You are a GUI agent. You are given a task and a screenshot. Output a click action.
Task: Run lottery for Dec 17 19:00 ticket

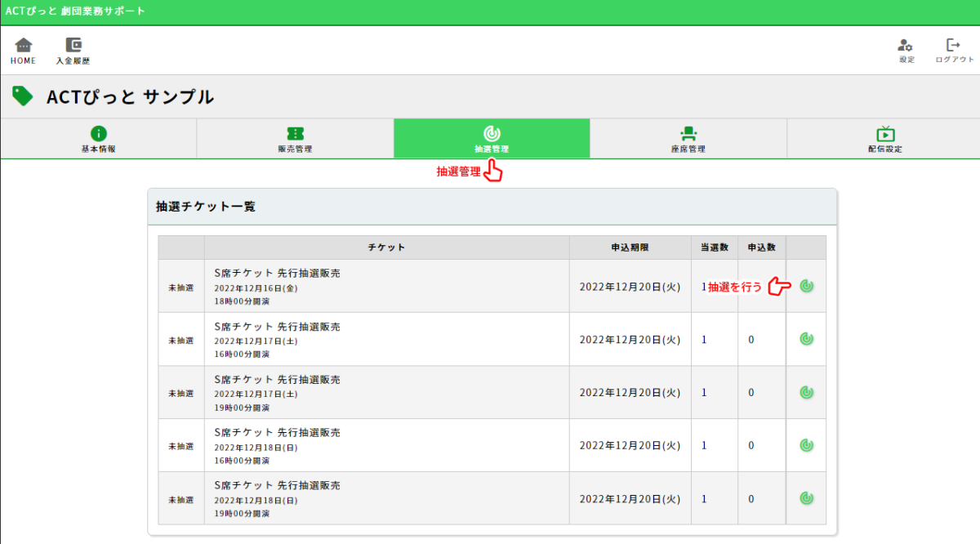[x=806, y=392]
